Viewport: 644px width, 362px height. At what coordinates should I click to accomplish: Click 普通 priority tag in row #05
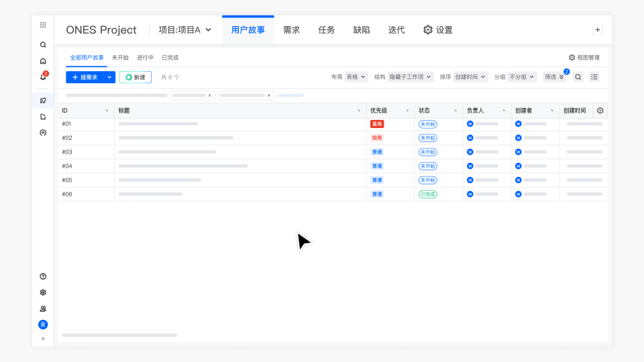[377, 180]
